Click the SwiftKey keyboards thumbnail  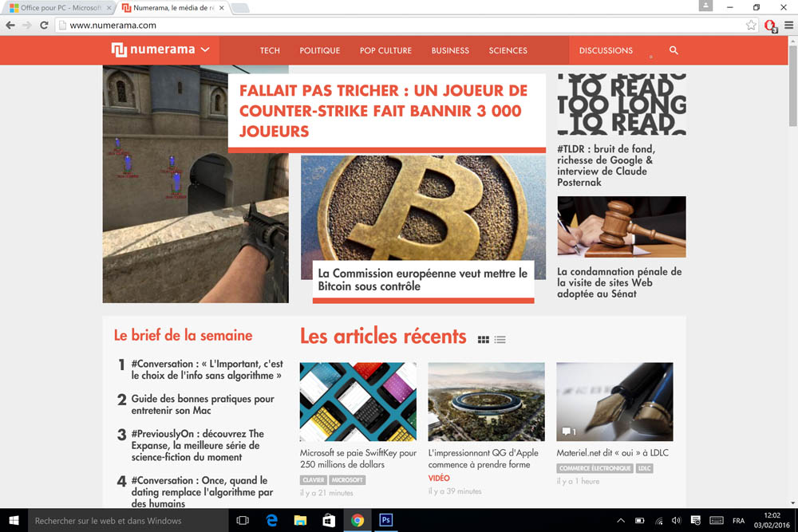click(x=358, y=402)
